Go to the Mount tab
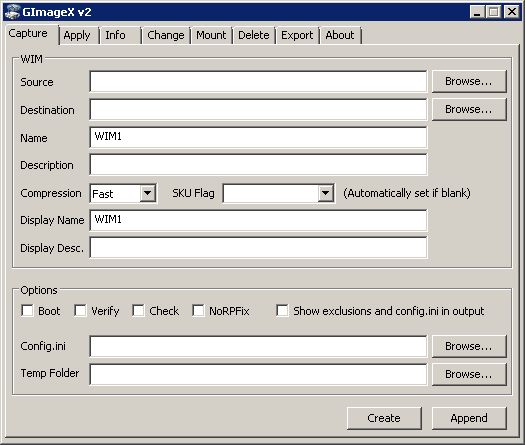This screenshot has width=525, height=445. (211, 35)
